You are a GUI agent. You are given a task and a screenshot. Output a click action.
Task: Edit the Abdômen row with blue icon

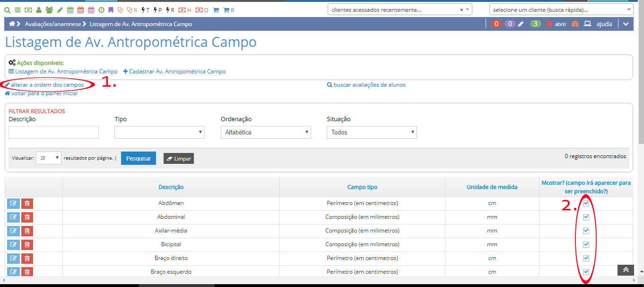[13, 204]
